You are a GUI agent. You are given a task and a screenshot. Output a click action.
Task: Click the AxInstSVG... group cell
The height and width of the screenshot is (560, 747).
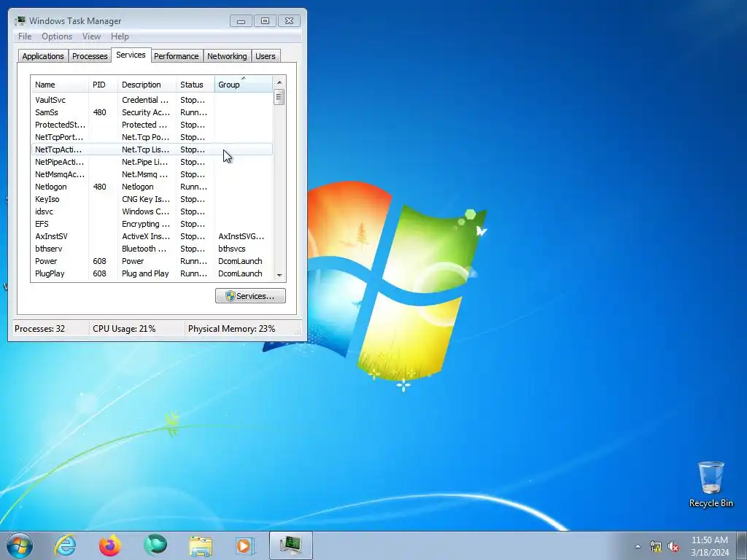click(x=241, y=236)
